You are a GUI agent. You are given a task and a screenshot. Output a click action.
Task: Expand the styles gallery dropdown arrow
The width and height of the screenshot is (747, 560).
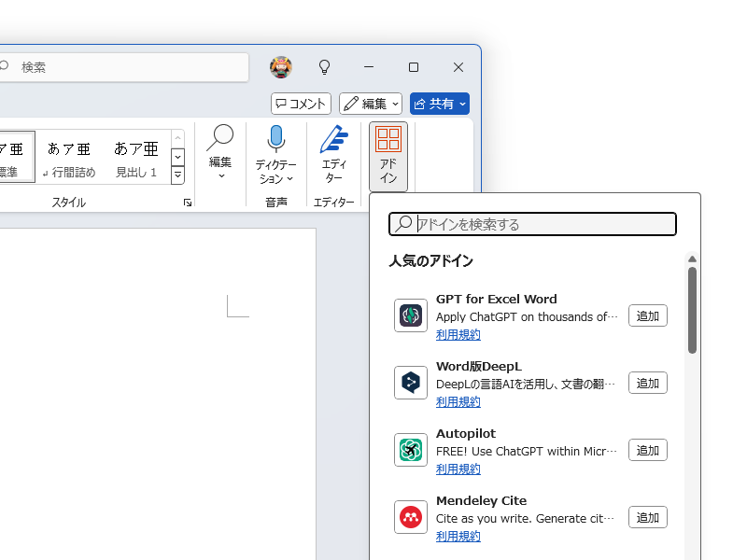(177, 176)
